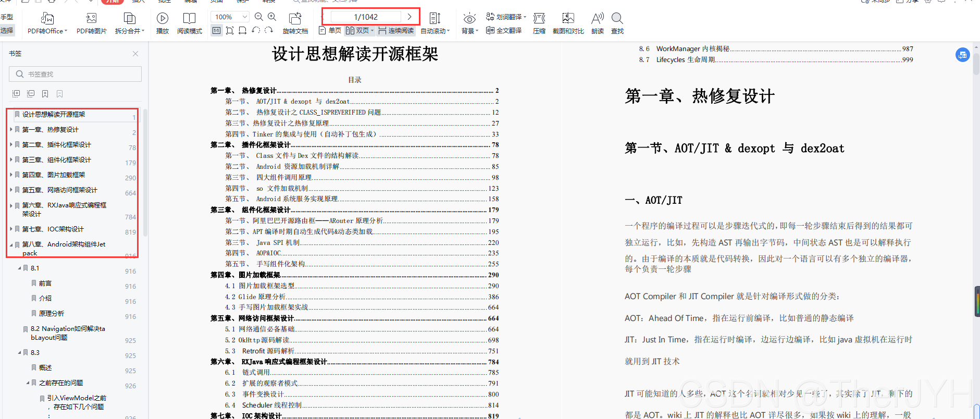Click the 全文翻译 full translation button
Viewport: 980px width, 419px height.
point(504,31)
